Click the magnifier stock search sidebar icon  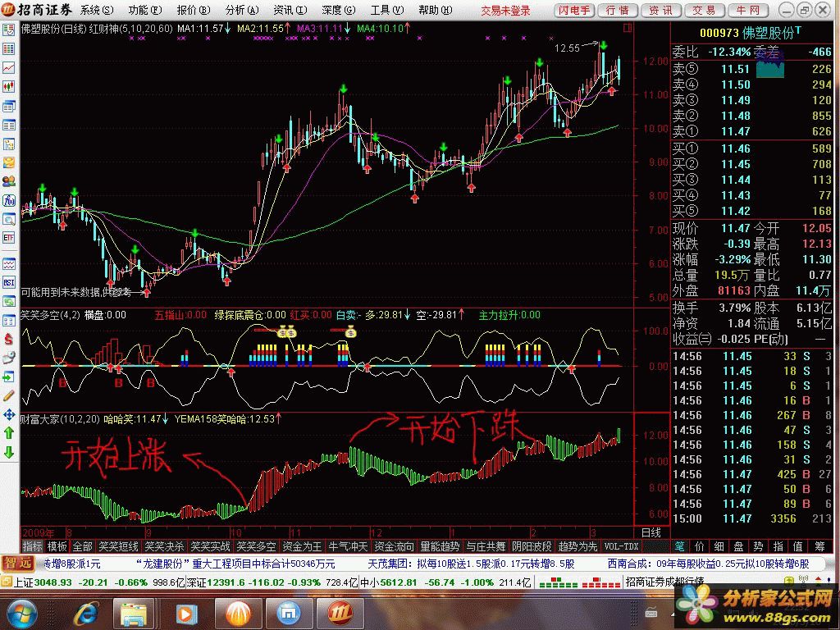pyautogui.click(x=8, y=219)
